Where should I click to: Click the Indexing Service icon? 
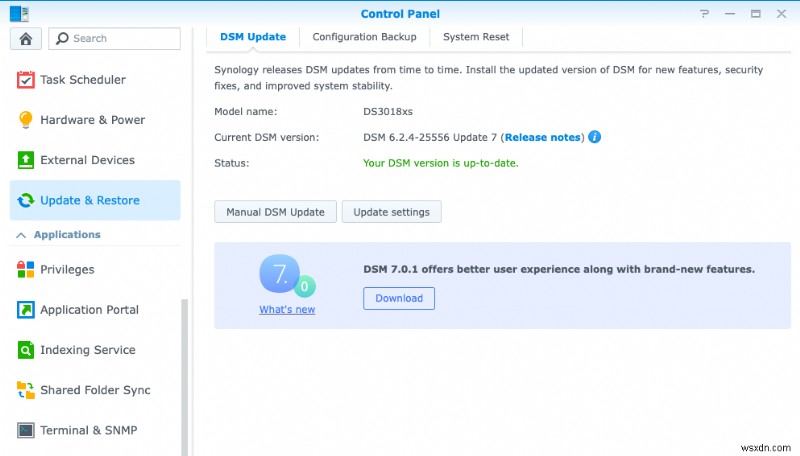coord(26,350)
